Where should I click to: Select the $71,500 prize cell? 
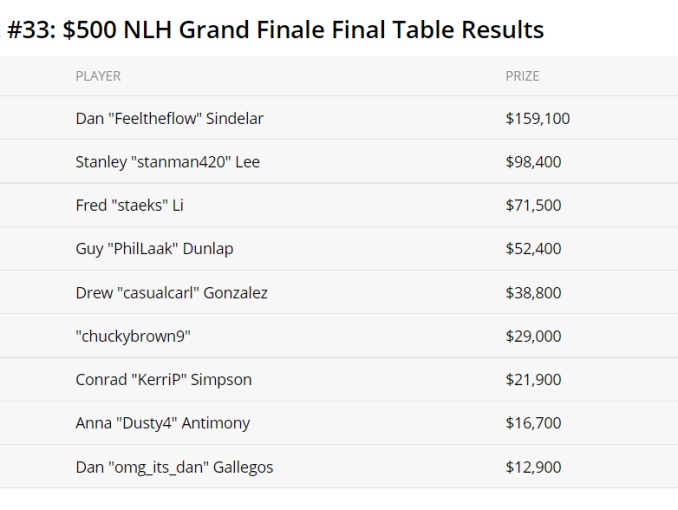[x=533, y=206]
